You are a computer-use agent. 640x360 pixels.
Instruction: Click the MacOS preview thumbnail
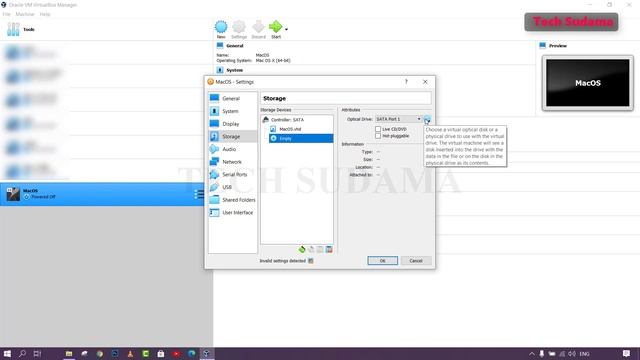[x=588, y=83]
